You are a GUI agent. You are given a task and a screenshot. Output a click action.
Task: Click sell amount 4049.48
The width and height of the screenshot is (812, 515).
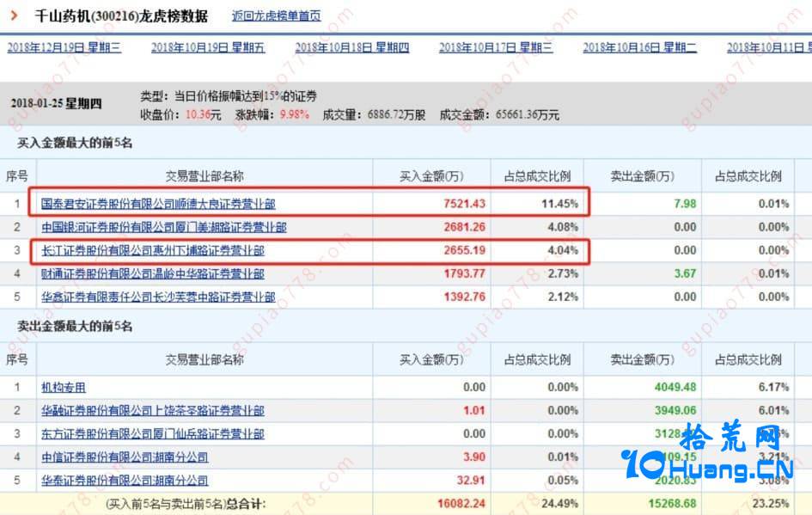click(x=675, y=387)
